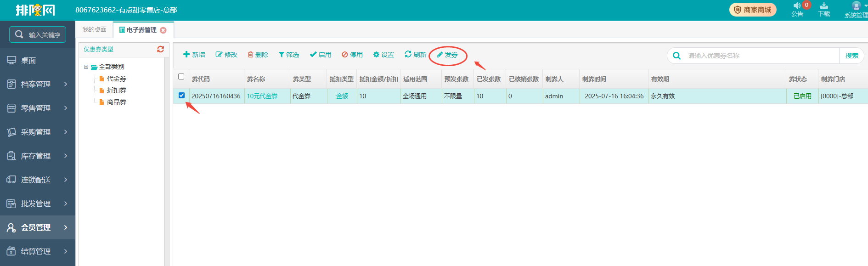Uncheck the row 20250716160436 checkbox
Screen dimensions: 868x266
181,96
